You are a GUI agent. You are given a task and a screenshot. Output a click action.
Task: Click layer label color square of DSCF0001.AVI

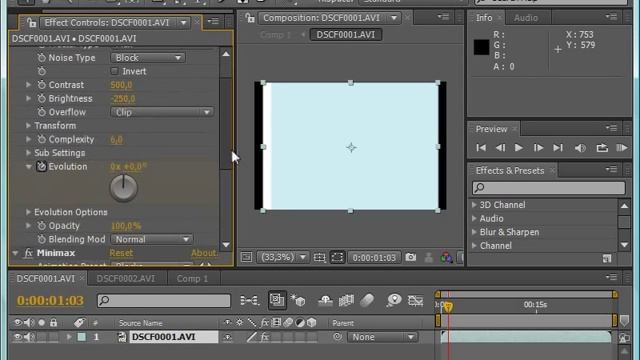point(82,337)
